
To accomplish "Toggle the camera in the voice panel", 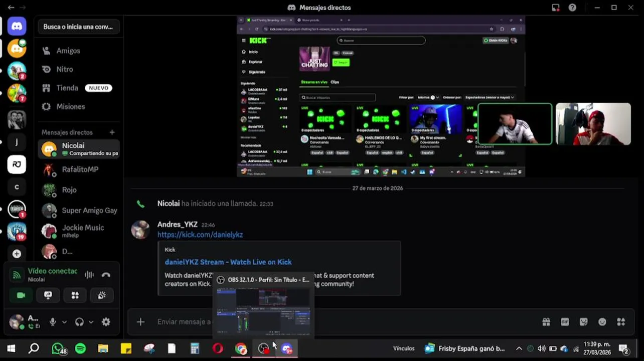I will tap(21, 295).
